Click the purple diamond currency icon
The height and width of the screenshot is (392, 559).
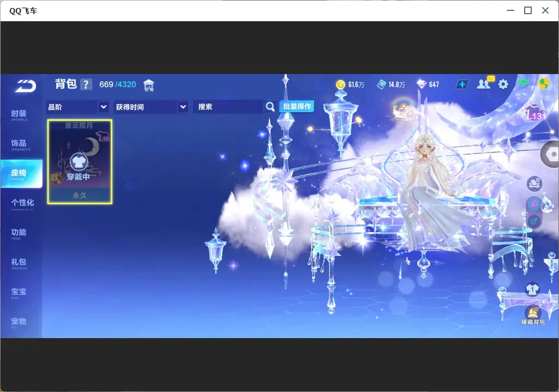[421, 84]
